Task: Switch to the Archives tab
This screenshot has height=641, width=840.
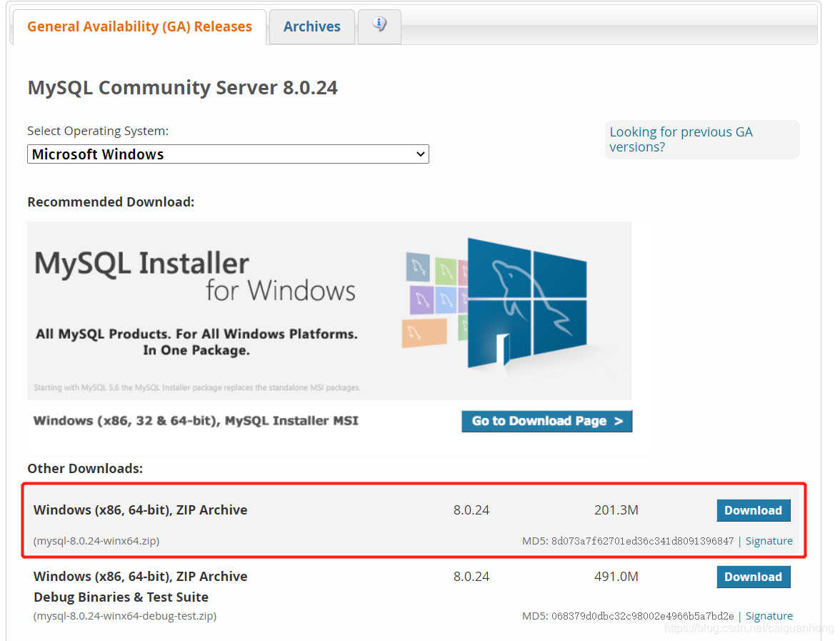Action: coord(311,27)
